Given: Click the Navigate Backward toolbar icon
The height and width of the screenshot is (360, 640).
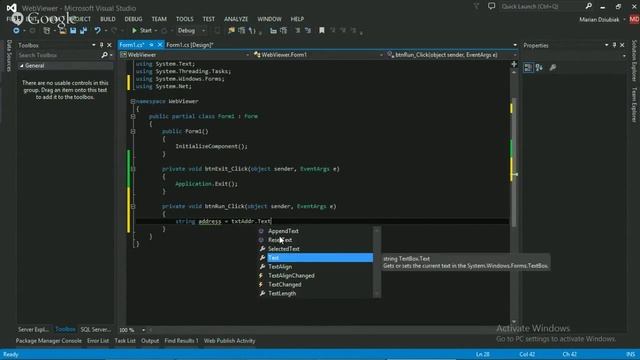Looking at the screenshot, I should click(16, 31).
